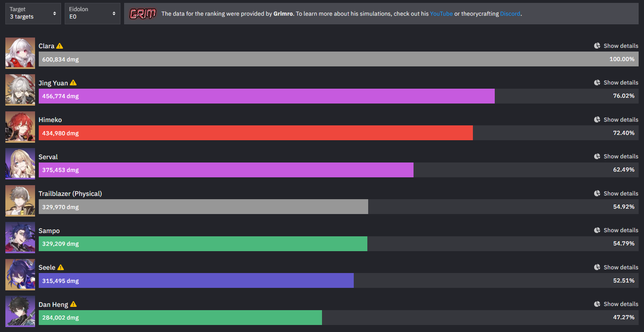The width and height of the screenshot is (644, 332).
Task: Show details for Clara
Action: 616,46
